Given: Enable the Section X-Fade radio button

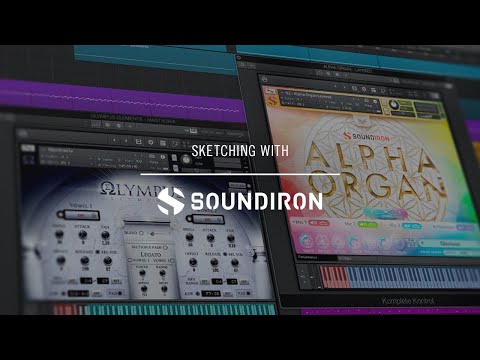Looking at the screenshot, I should 166,247.
